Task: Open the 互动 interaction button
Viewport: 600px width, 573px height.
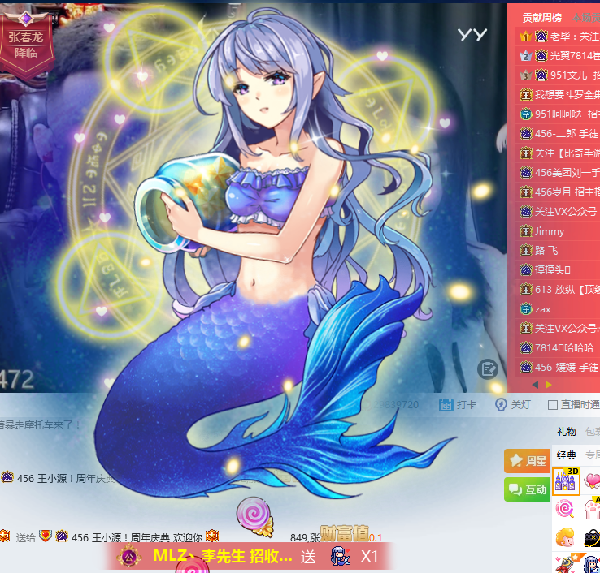Action: point(527,489)
